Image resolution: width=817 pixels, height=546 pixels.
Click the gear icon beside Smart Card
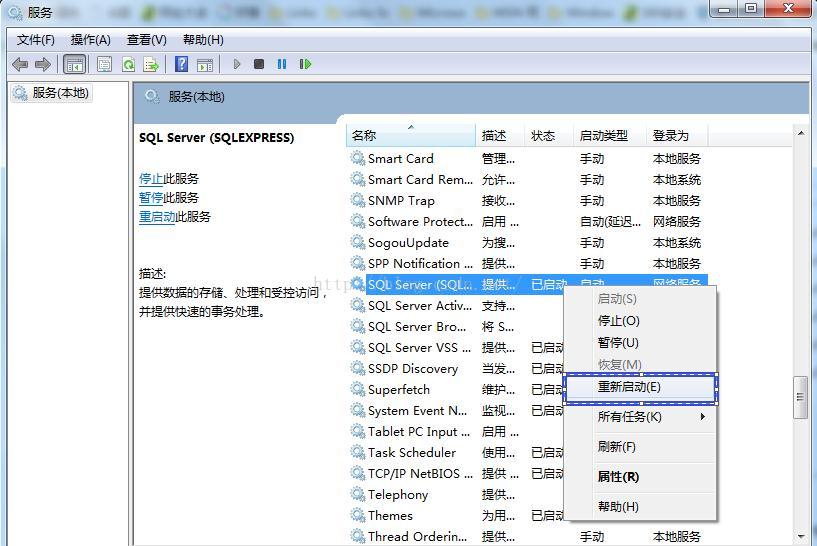(357, 158)
